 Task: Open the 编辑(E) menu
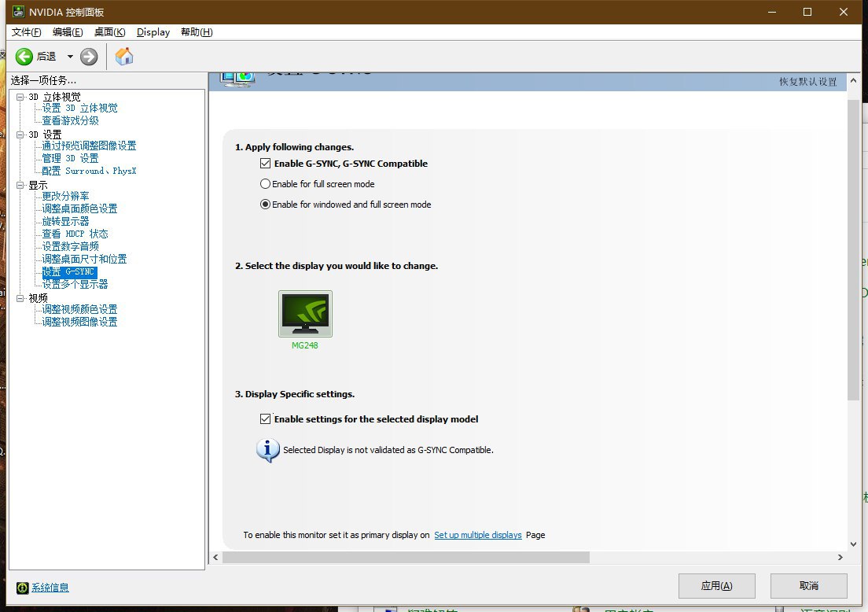(68, 32)
